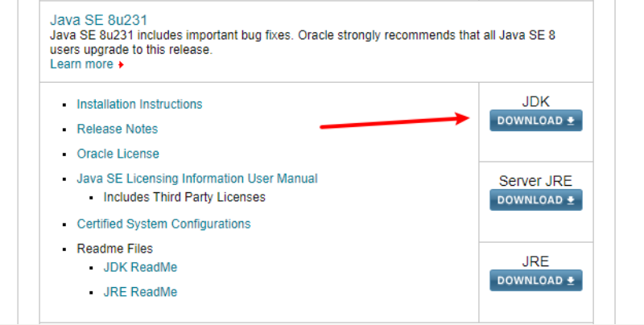Image resolution: width=644 pixels, height=325 pixels.
Task: Open the Installation Instructions link
Action: (139, 105)
